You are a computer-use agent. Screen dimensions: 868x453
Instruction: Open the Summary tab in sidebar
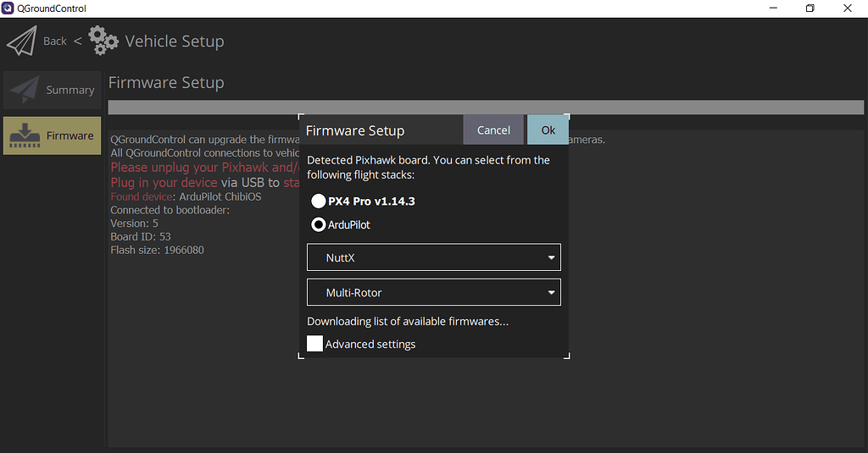52,90
